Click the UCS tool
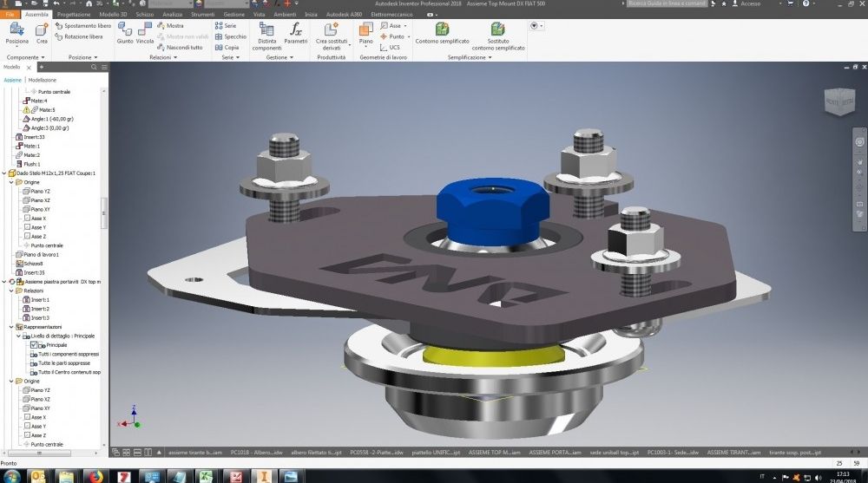 coord(390,48)
